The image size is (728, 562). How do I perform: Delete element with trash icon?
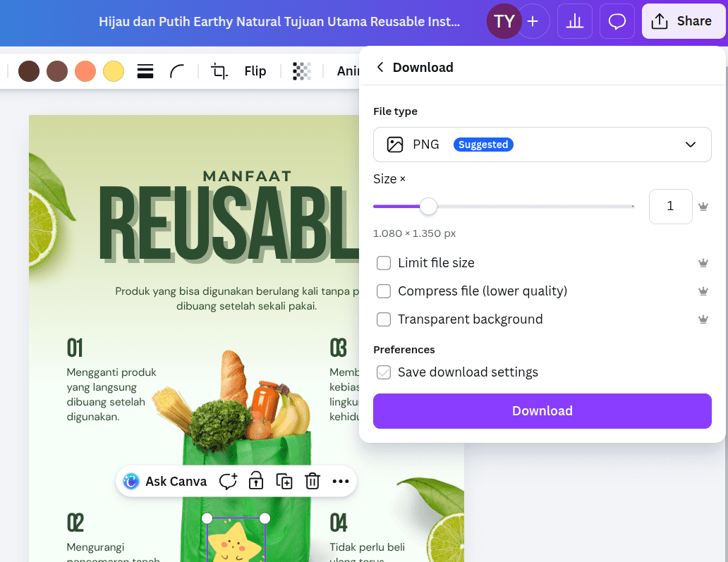tap(313, 482)
